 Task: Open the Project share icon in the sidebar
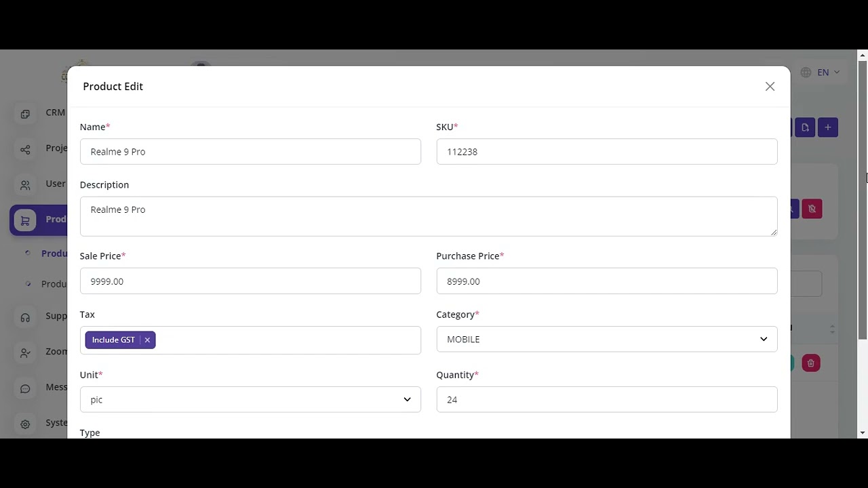tap(25, 149)
